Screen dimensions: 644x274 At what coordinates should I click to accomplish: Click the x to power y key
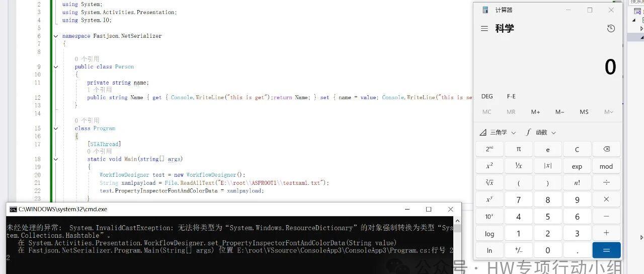490,200
